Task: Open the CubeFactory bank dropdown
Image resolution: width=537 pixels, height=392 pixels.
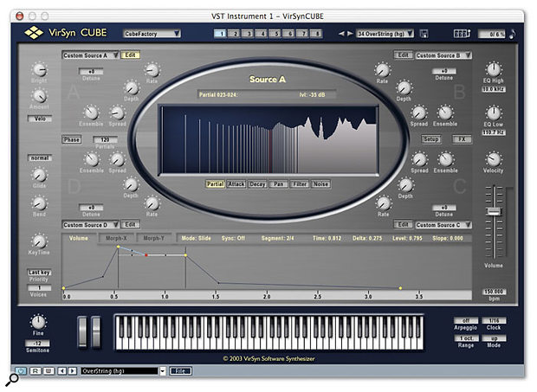Action: (152, 34)
